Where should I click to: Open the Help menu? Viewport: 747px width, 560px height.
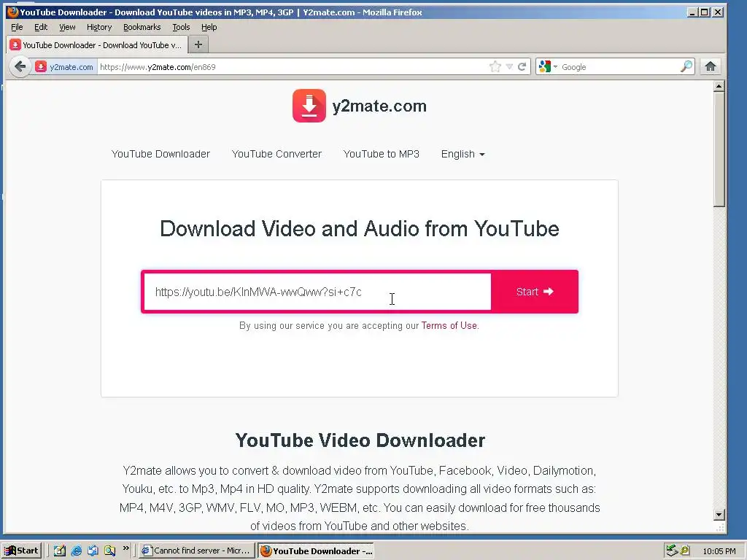(209, 27)
